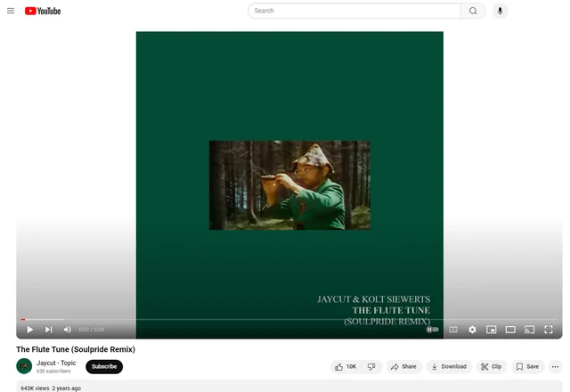
Task: Seek along the video progress bar
Action: 289,319
